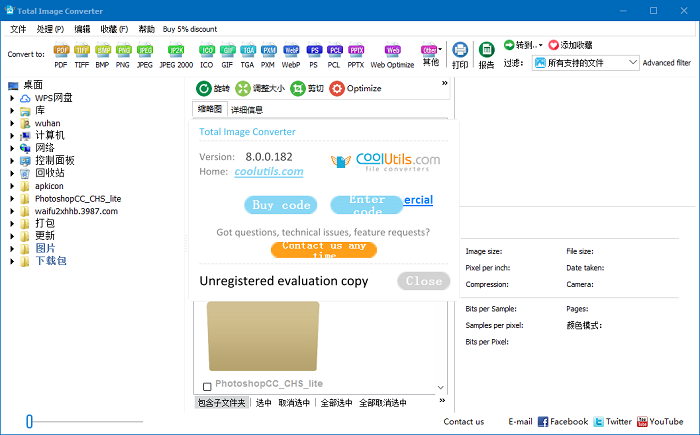Convert to WebP icon

coord(291,50)
